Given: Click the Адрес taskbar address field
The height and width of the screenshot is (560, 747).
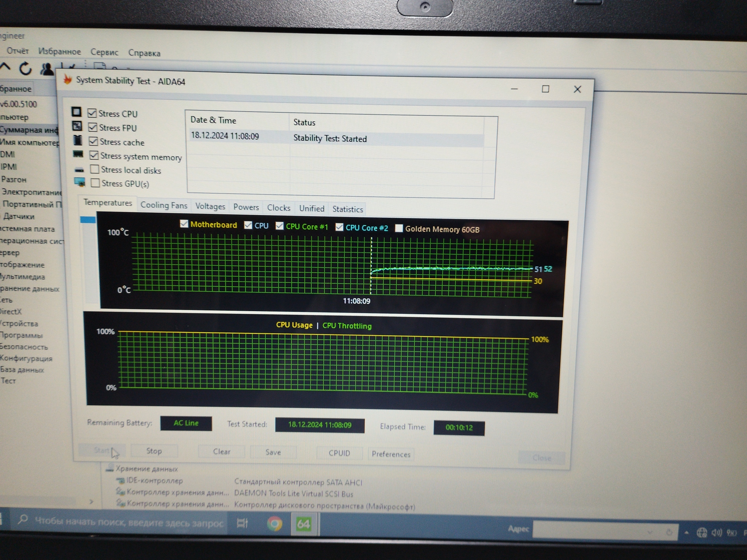Looking at the screenshot, I should click(604, 530).
